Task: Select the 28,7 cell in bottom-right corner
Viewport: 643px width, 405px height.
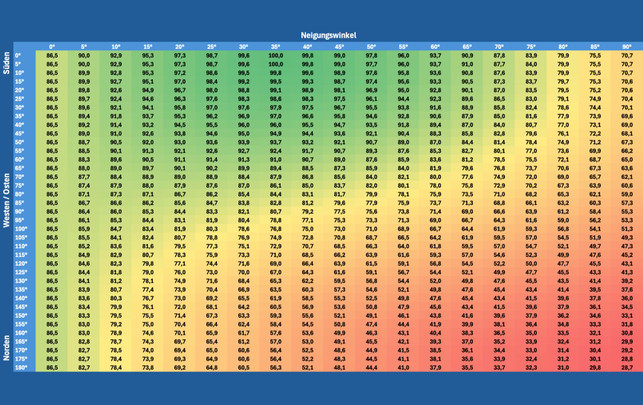Action: point(626,368)
